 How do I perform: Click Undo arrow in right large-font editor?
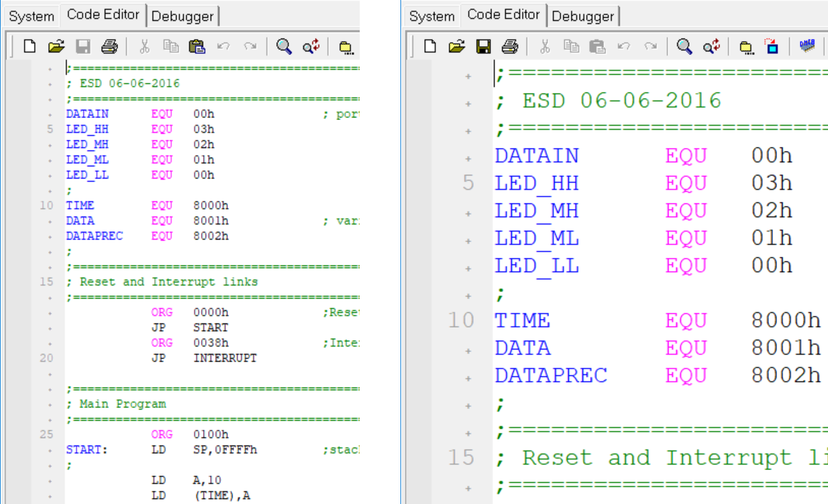[623, 46]
